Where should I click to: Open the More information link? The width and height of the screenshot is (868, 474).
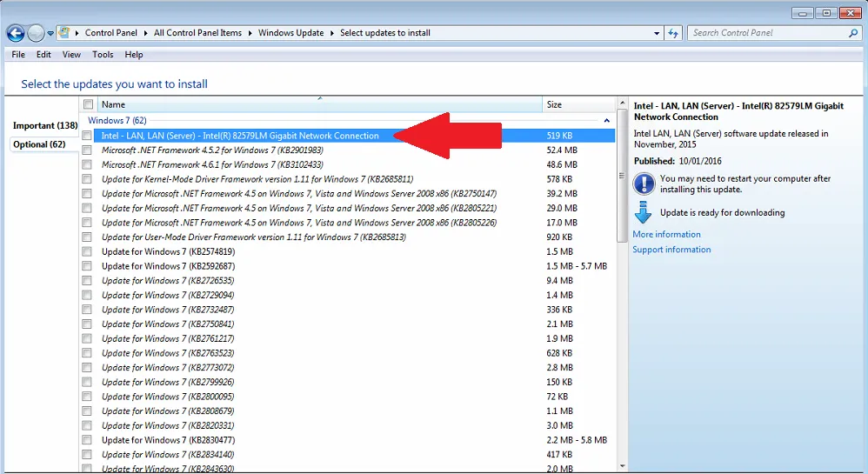(x=666, y=234)
